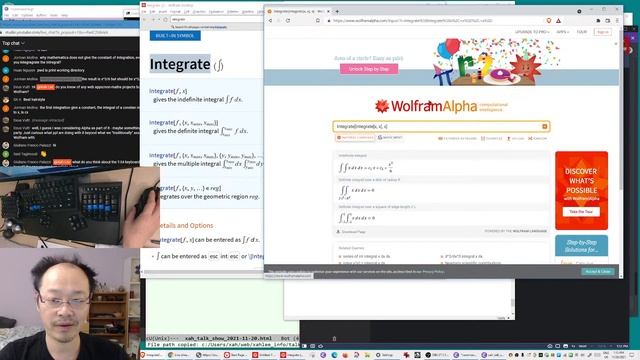Open the browser extensions puzzle icon
The image size is (640, 360).
point(598,20)
